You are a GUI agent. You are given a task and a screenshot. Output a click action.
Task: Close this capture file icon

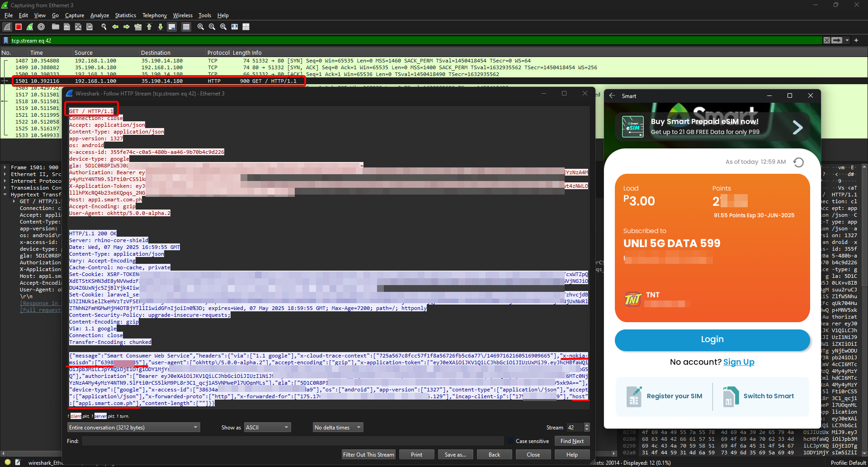(x=78, y=27)
